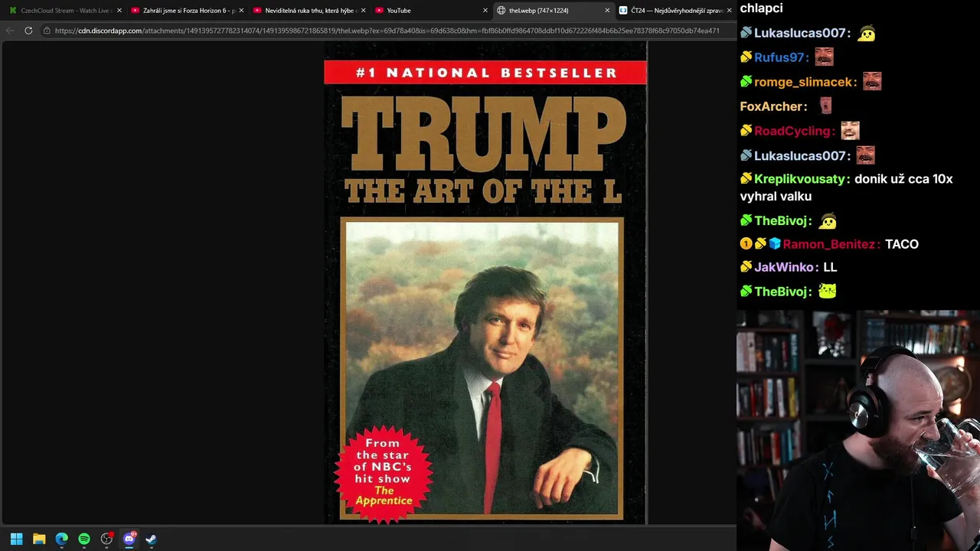Click the "TACO" chat message text
Screen dimensions: 980x551
[902, 244]
